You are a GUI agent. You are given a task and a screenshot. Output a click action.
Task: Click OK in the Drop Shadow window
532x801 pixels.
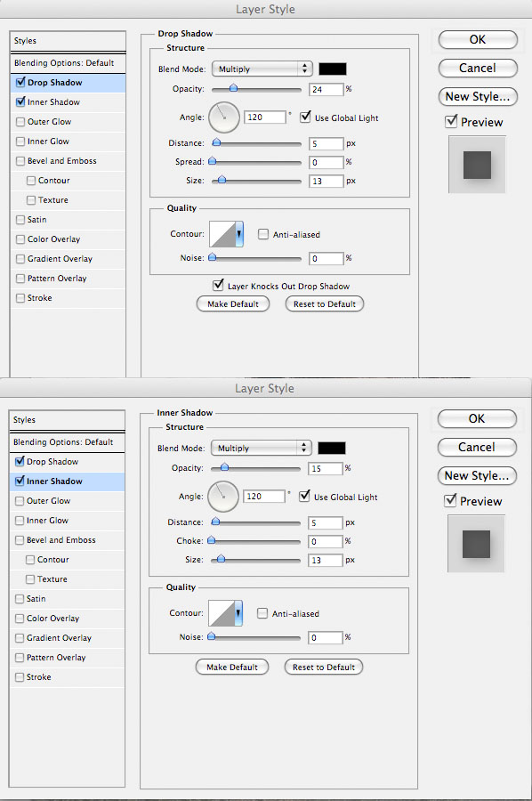[478, 40]
